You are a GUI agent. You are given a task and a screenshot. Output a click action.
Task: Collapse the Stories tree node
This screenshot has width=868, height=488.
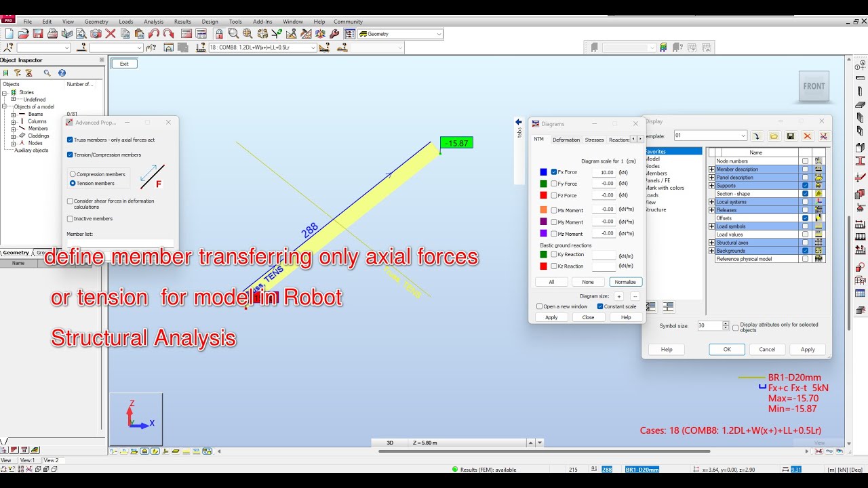coord(5,92)
